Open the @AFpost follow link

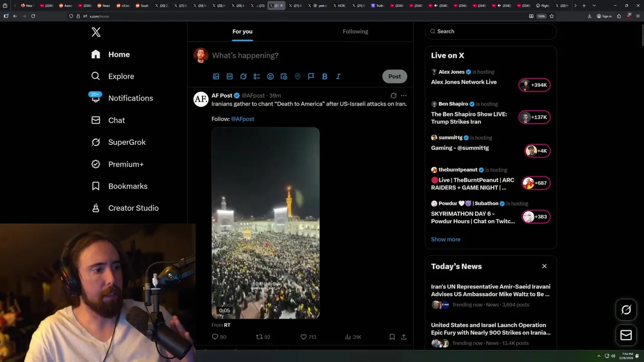(243, 119)
